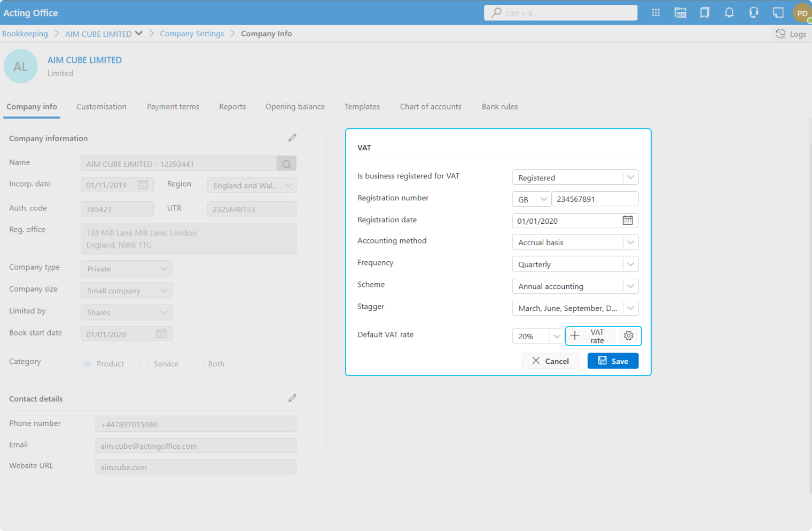Open the apps grid launcher icon
Screen dimensions: 812x531
click(655, 13)
